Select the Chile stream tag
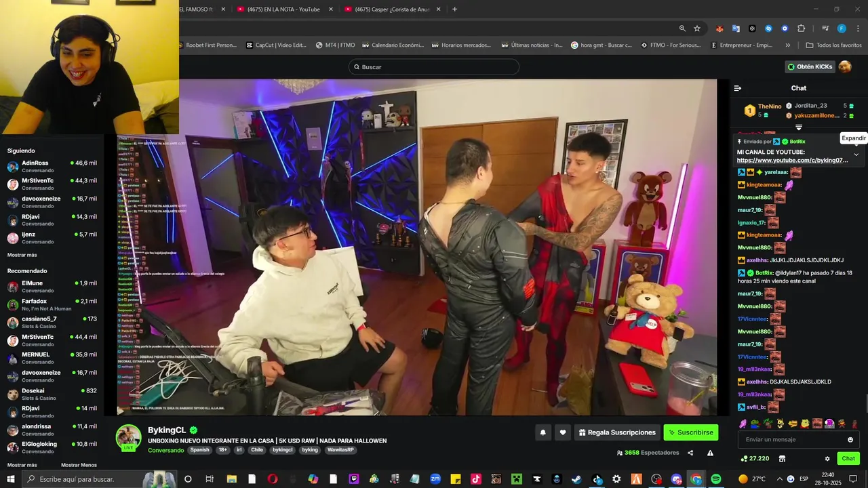The width and height of the screenshot is (868, 488). click(x=257, y=450)
